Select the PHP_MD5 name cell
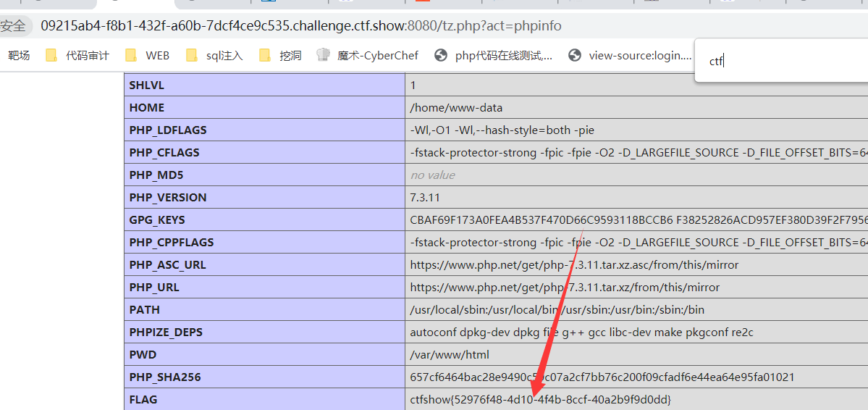Image resolution: width=868 pixels, height=410 pixels. [265, 175]
